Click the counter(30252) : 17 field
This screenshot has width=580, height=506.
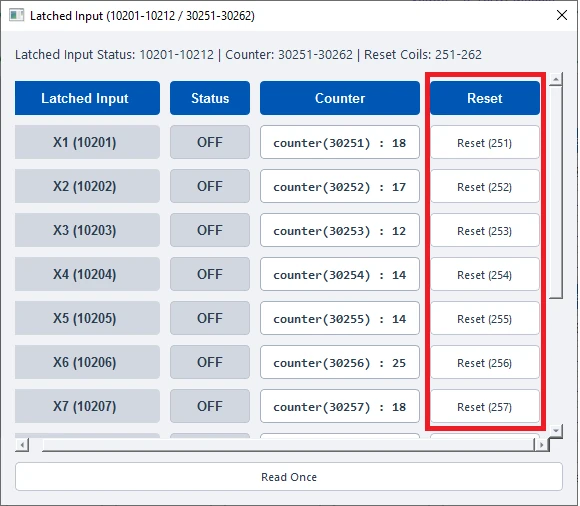tap(340, 186)
